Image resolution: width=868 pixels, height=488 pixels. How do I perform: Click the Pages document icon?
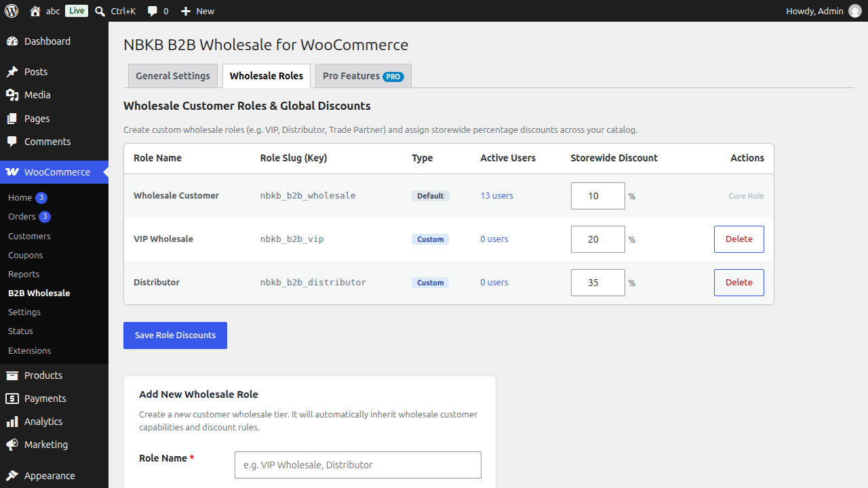pyautogui.click(x=12, y=119)
